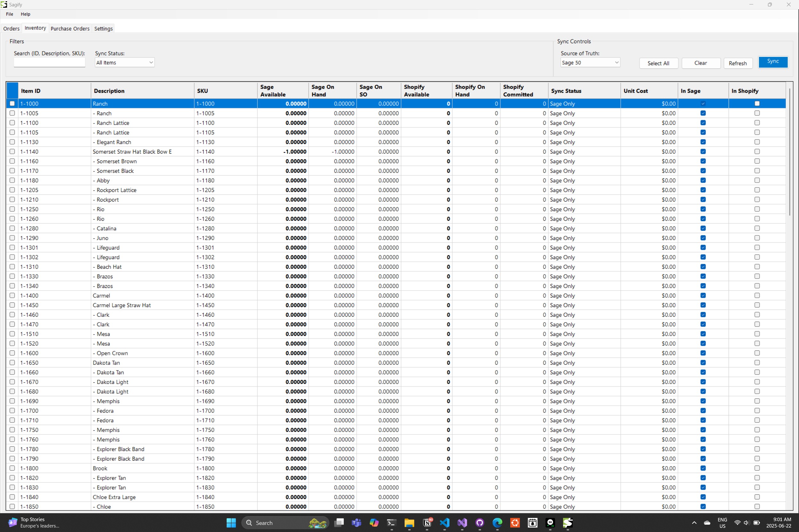
Task: Sort by Sync Status column header
Action: coord(584,91)
